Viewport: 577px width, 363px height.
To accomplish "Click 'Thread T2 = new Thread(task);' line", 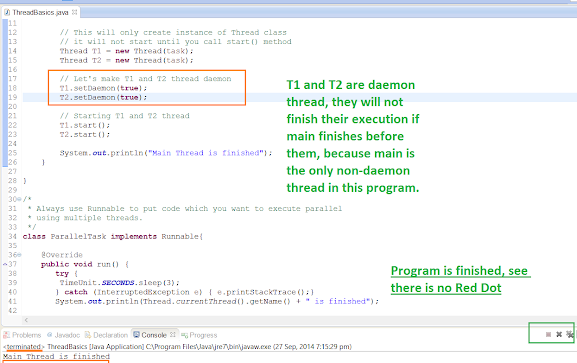I will point(127,60).
